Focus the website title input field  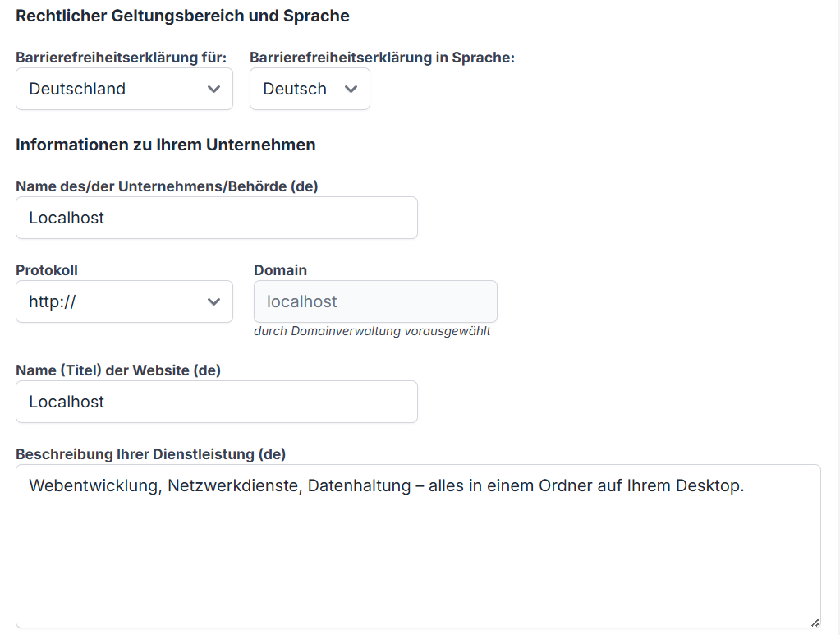(216, 402)
